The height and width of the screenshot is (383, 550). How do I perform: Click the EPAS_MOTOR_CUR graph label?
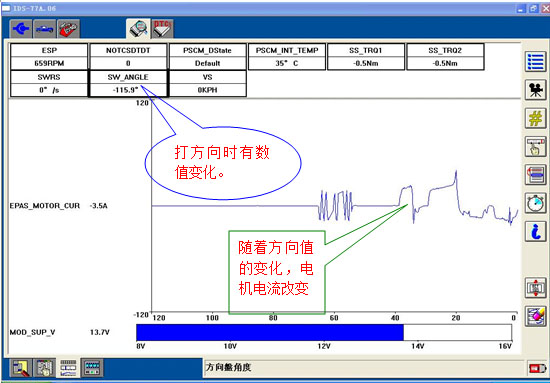[x=45, y=206]
